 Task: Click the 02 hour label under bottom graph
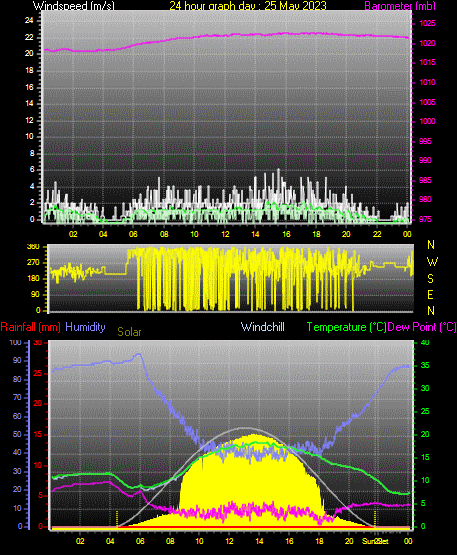pyautogui.click(x=80, y=541)
